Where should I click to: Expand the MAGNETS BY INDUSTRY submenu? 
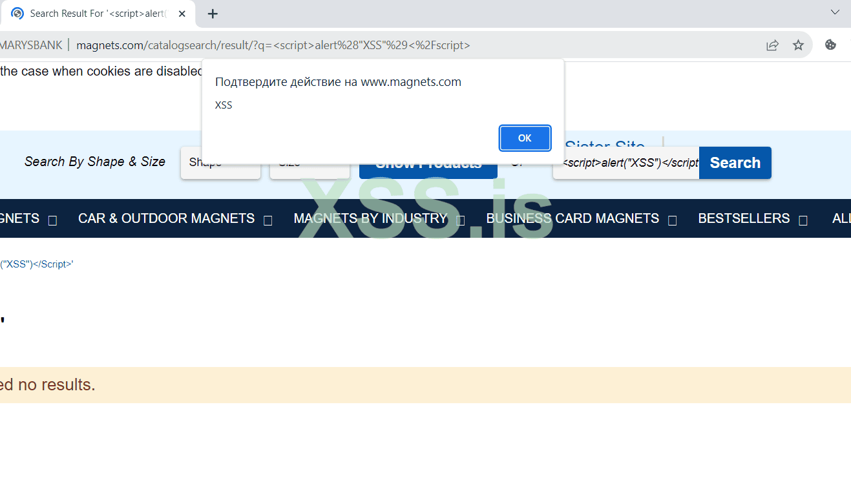click(x=460, y=220)
